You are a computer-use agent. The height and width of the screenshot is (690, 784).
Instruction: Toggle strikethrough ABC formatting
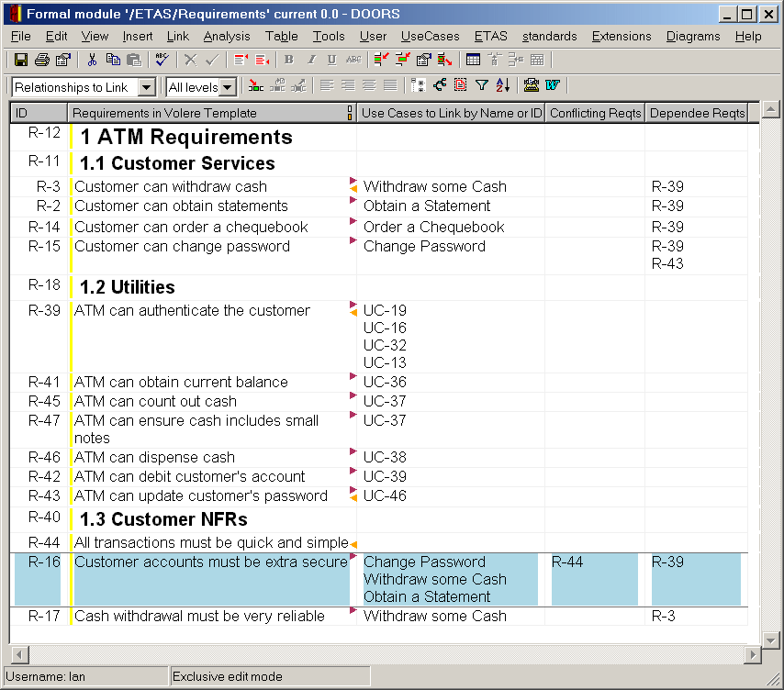tap(353, 60)
